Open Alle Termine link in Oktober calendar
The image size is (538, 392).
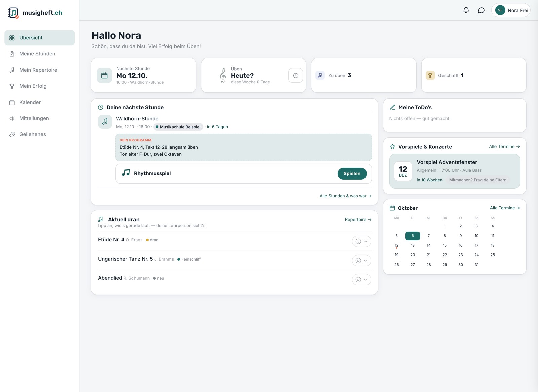(505, 208)
